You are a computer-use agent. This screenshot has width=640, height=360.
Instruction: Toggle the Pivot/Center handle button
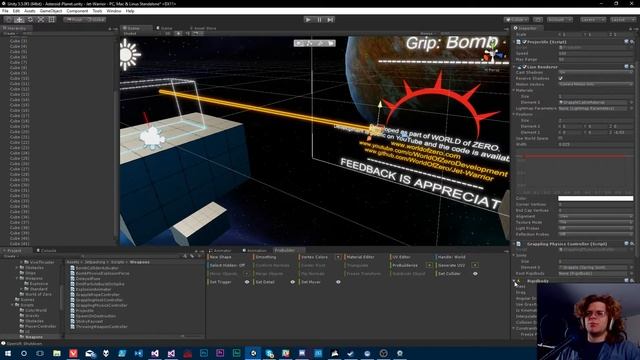tap(74, 20)
